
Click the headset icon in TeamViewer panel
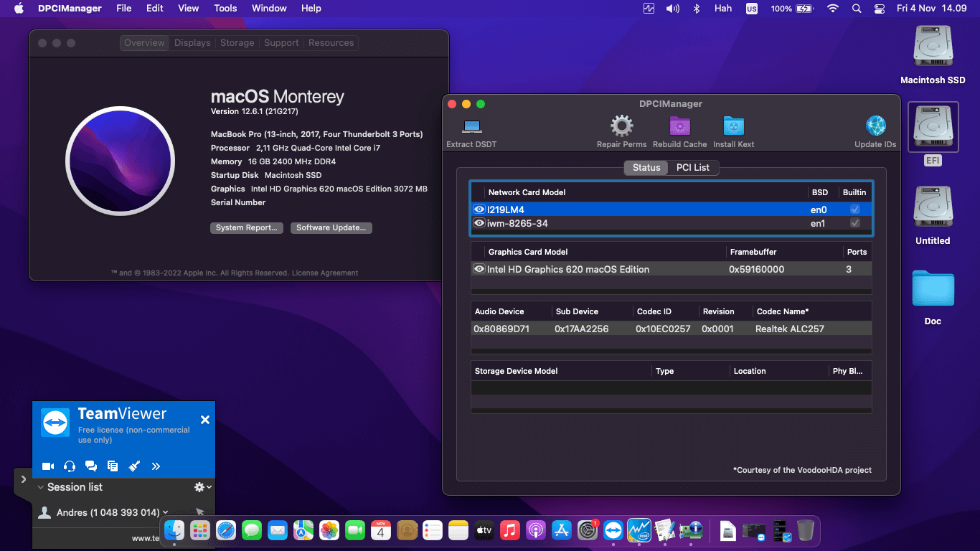tap(69, 466)
